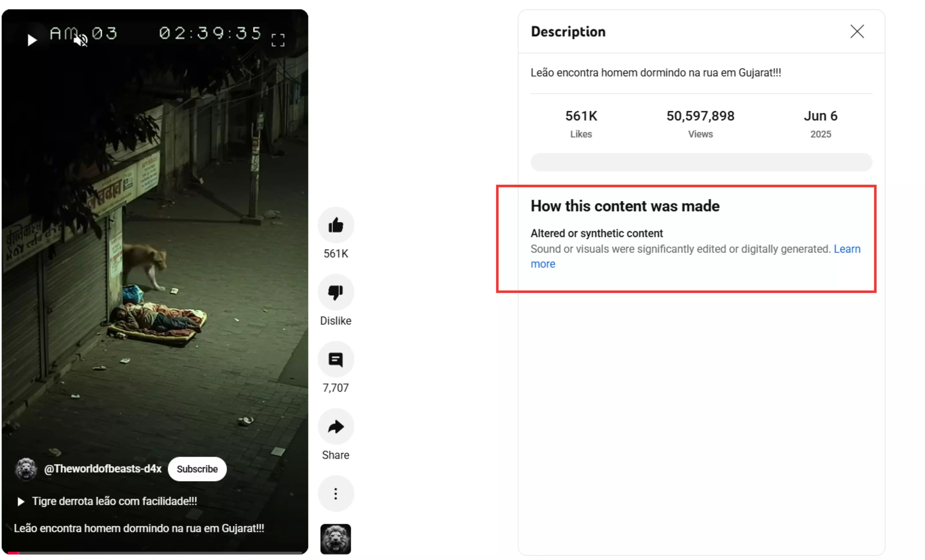Unmute the video sound

tap(80, 40)
